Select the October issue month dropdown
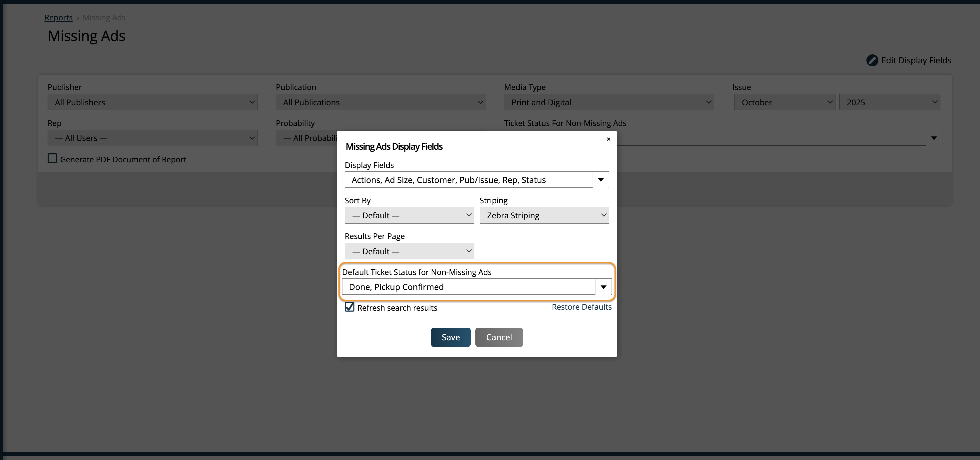Screen dimensions: 980x460 tap(784, 102)
